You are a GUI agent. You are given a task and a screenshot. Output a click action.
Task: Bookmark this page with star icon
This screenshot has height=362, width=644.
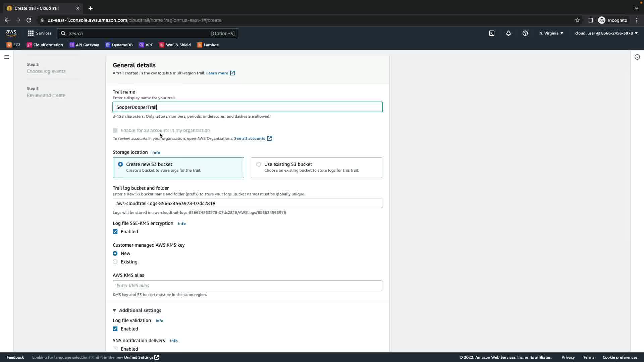point(577,20)
